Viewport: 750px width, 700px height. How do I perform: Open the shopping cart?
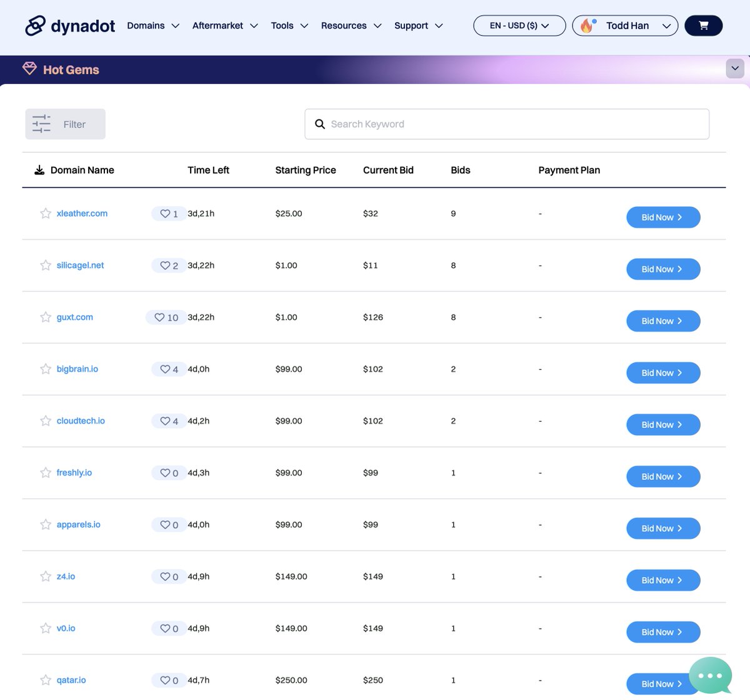[704, 26]
